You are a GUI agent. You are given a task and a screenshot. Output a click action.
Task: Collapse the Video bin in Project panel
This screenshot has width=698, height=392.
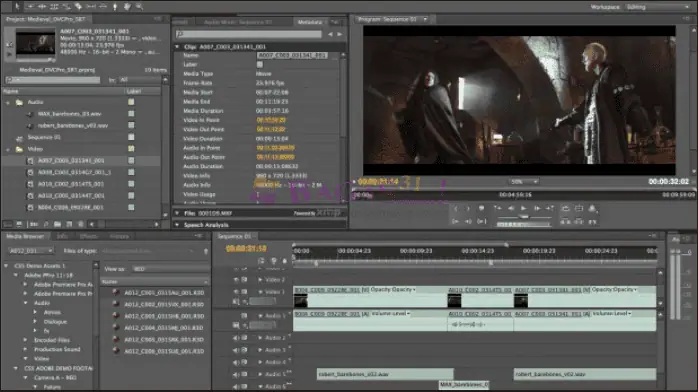[8, 150]
